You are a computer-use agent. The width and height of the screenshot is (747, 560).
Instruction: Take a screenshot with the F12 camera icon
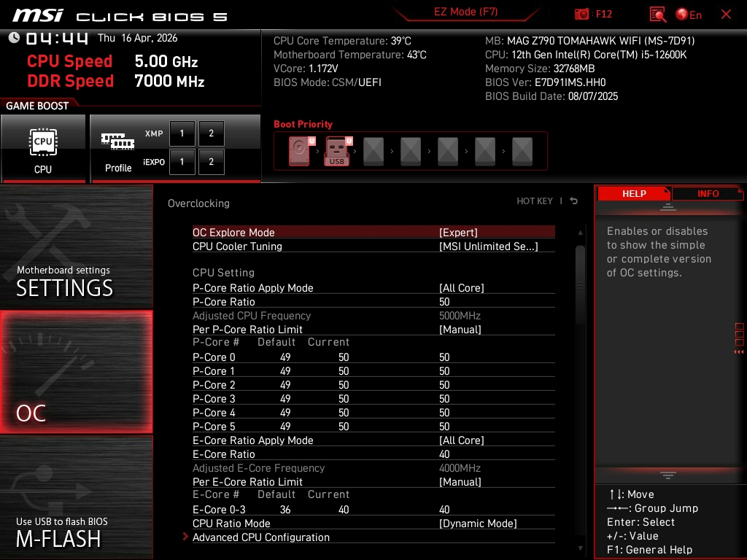(x=581, y=15)
